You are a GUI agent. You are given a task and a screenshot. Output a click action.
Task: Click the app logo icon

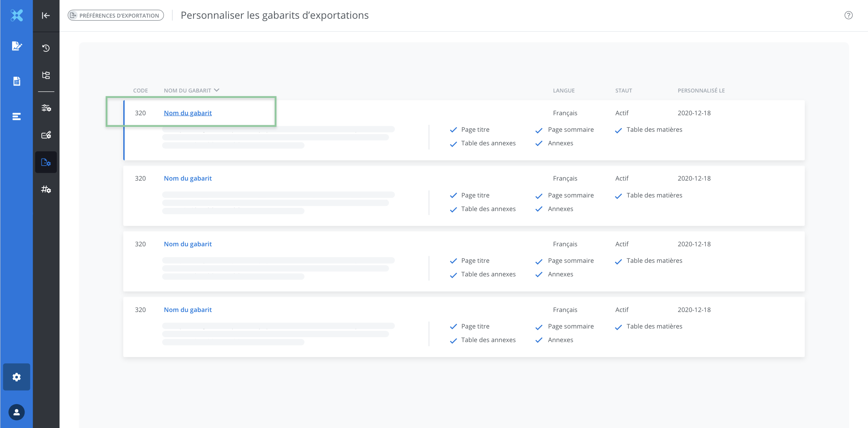[x=17, y=15]
